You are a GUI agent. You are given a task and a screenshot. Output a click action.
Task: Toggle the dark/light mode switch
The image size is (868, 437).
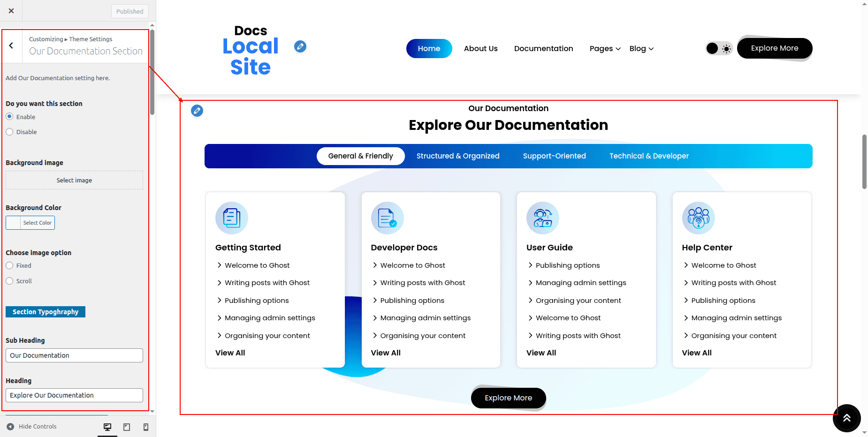pos(719,48)
